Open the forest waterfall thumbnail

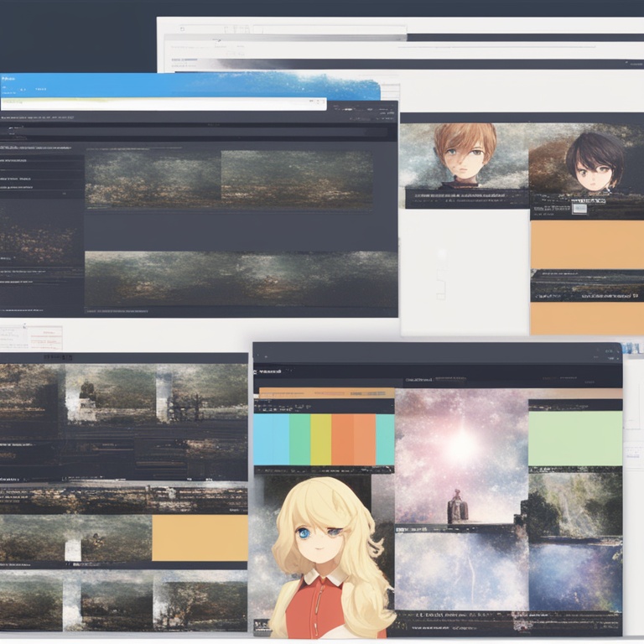coord(575,504)
